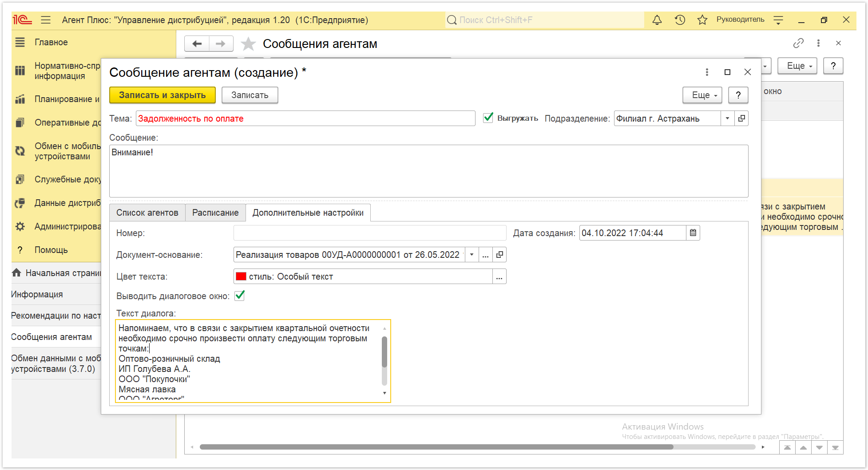Open Помощь question icon in sidebar
The image size is (868, 470).
coord(20,250)
